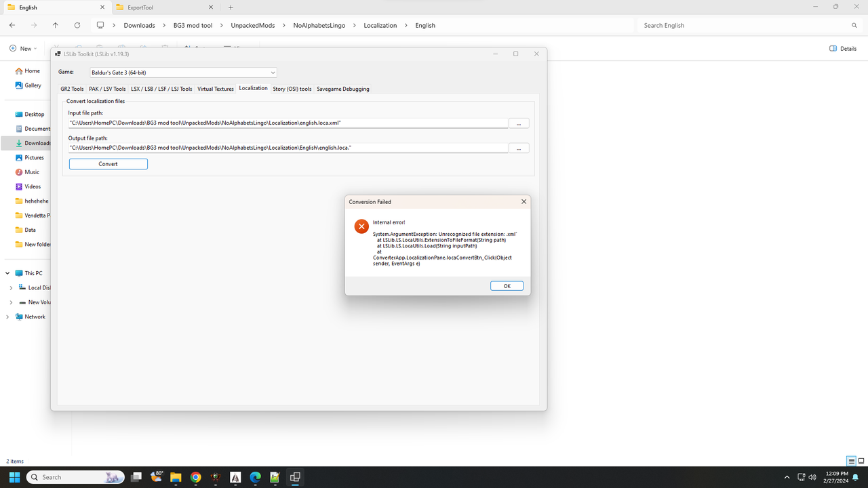Close the ExportTool Explorer tab
Image resolution: width=868 pixels, height=488 pixels.
(x=212, y=7)
